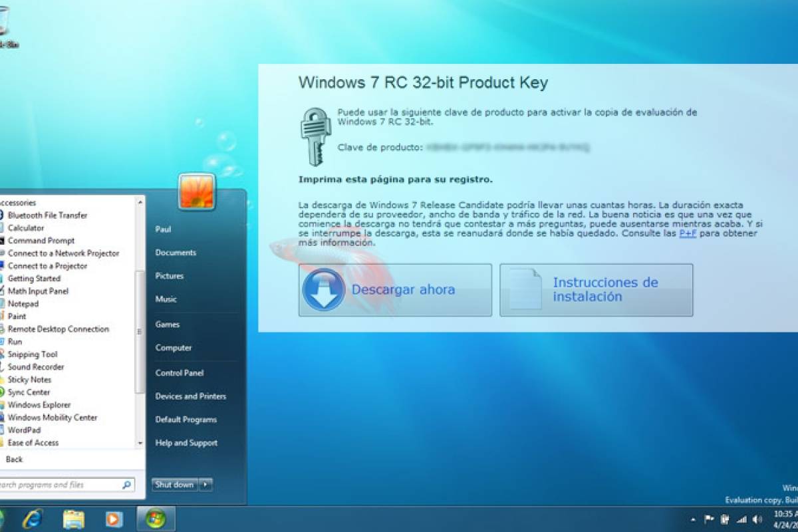The image size is (798, 532).
Task: Open Sticky Notes from the Start menu
Action: click(29, 380)
